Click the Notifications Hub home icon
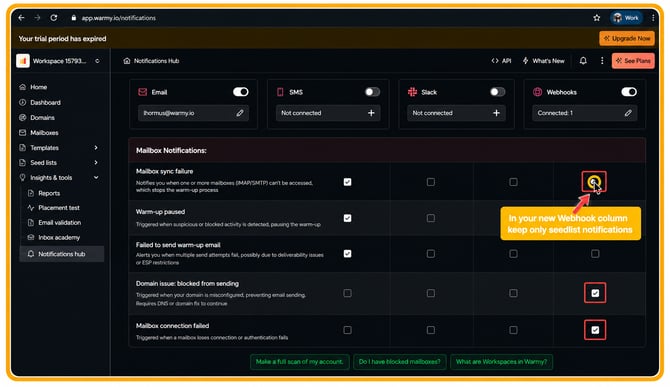The height and width of the screenshot is (387, 670). [126, 61]
